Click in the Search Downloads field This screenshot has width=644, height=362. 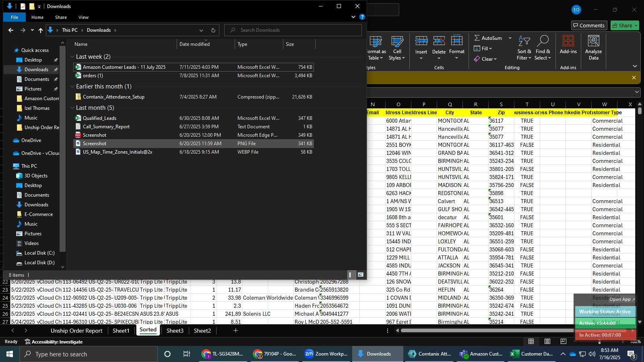[x=293, y=30]
